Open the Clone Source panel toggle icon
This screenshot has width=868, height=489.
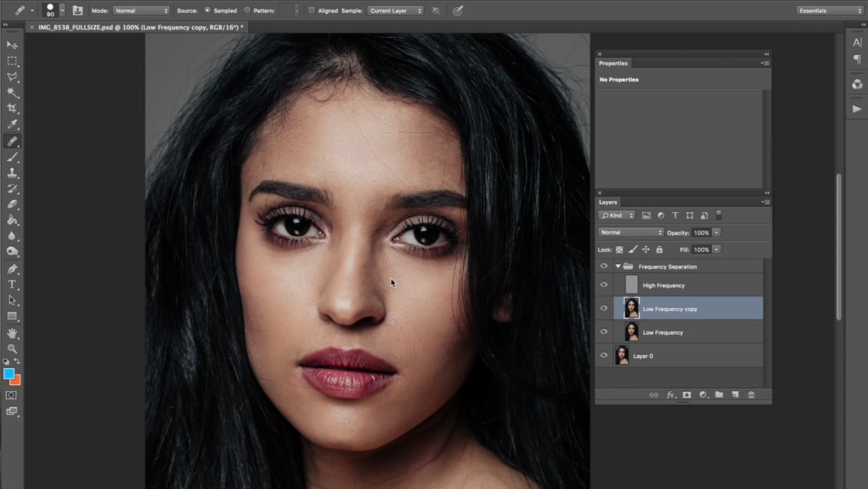point(77,11)
